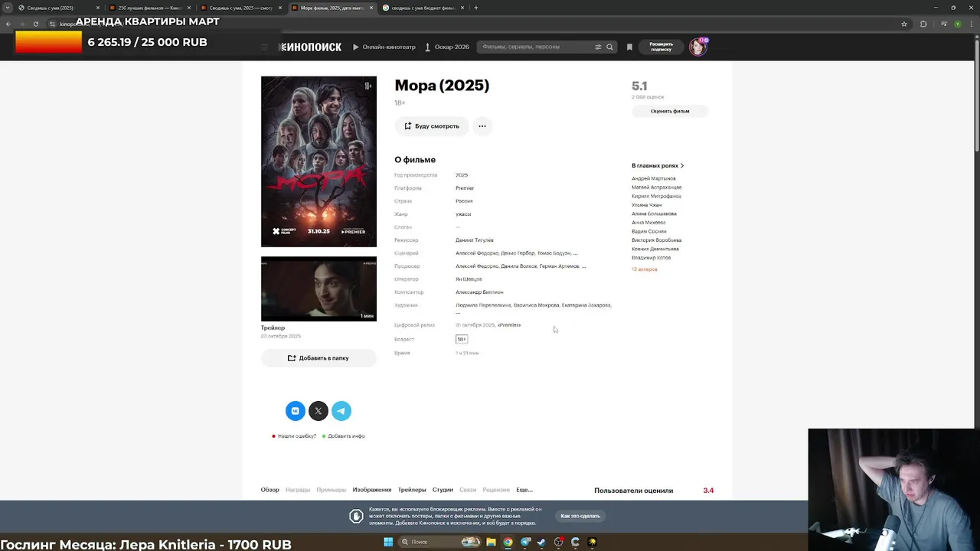This screenshot has width=980, height=551.
Task: Open genre ужасы link
Action: click(463, 214)
